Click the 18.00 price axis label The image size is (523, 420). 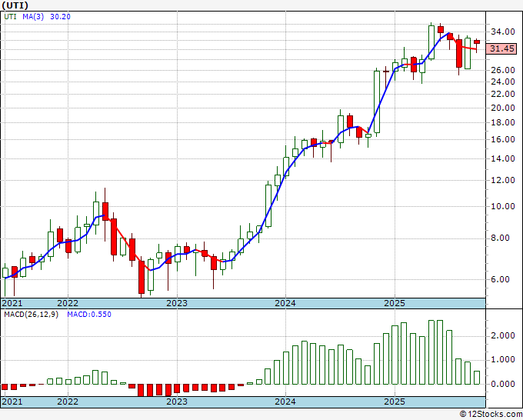click(x=502, y=122)
